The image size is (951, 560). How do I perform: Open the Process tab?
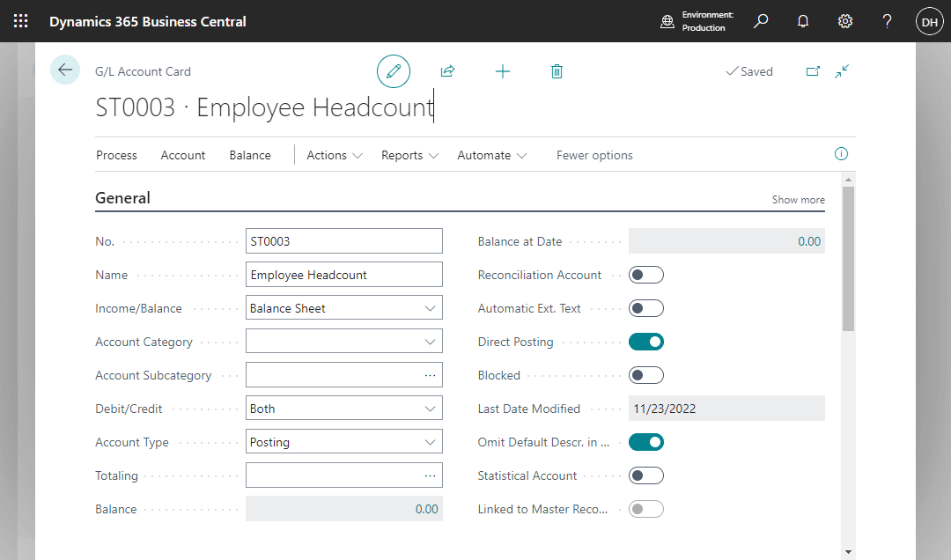pyautogui.click(x=116, y=155)
